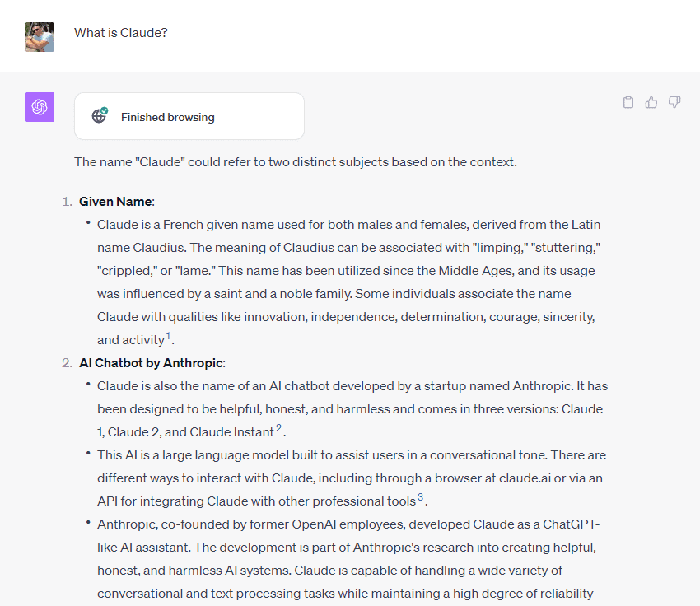Click the line starting '"crippled," or "lame."'
This screenshot has height=606, width=700.
pyautogui.click(x=346, y=271)
